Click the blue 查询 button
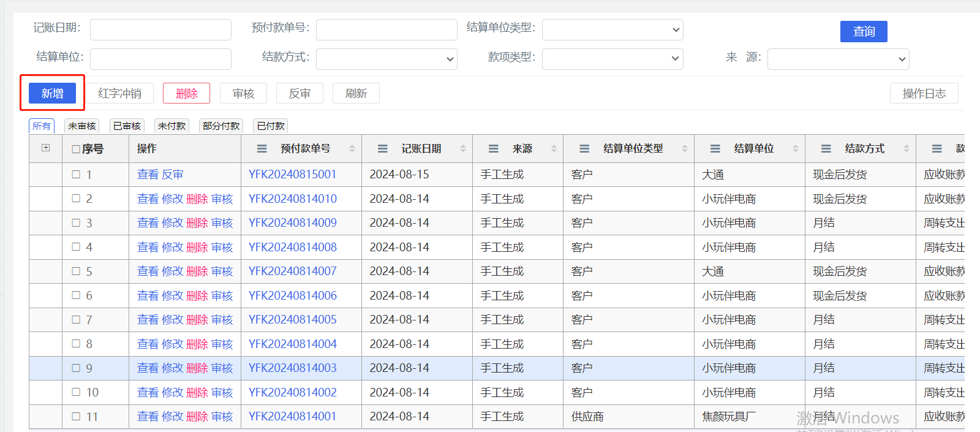 (864, 31)
